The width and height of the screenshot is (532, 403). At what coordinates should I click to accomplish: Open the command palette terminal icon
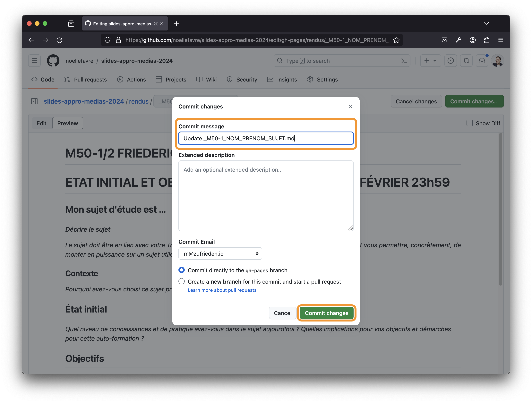pos(404,61)
